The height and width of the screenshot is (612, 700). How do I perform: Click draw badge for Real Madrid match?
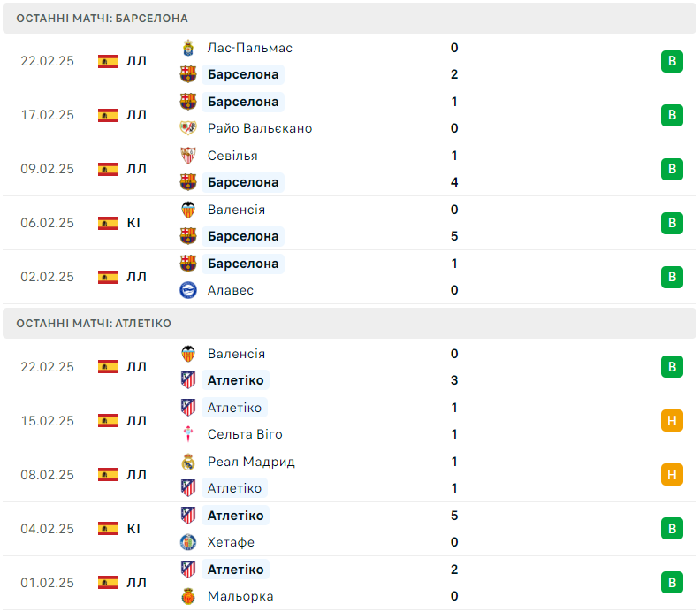tap(672, 475)
